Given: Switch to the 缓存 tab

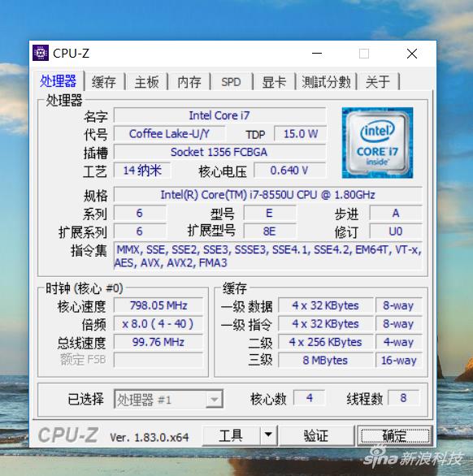Looking at the screenshot, I should [x=104, y=82].
